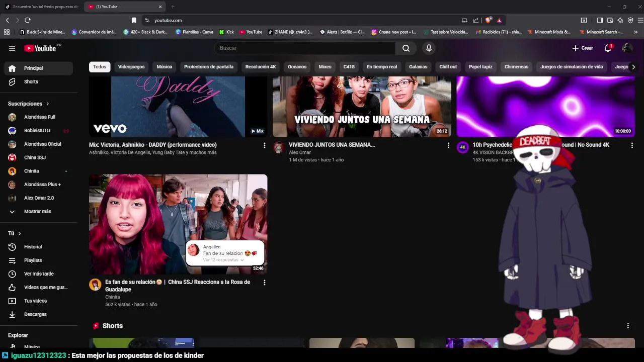Open the Chinita channel name under the video
This screenshot has width=644, height=362.
(x=113, y=297)
